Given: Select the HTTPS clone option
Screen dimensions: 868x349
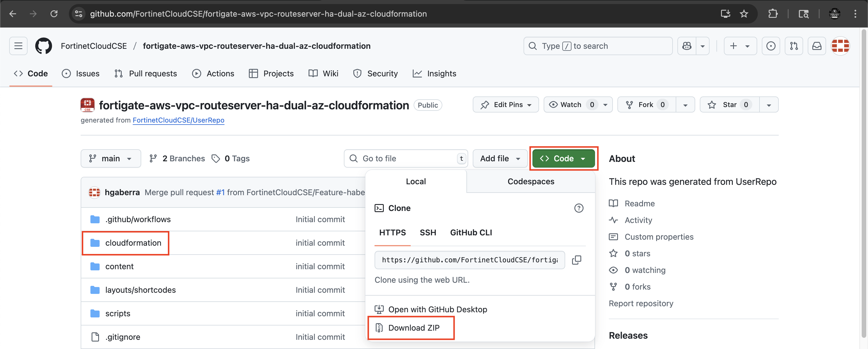Looking at the screenshot, I should point(393,232).
